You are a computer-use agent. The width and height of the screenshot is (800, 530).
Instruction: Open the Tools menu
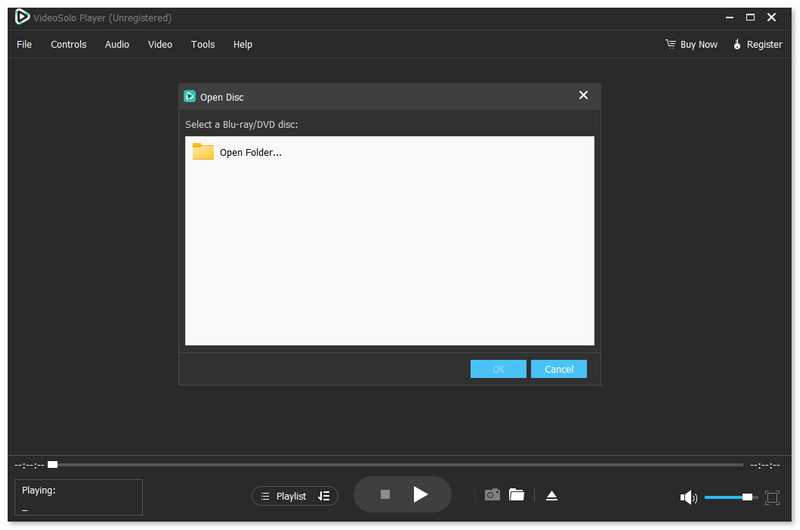[203, 44]
